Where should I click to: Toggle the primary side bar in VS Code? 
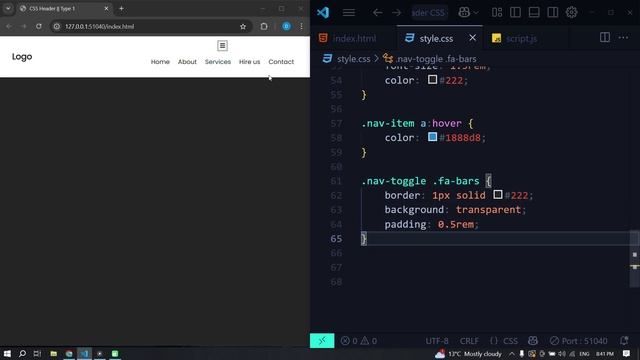click(x=516, y=12)
